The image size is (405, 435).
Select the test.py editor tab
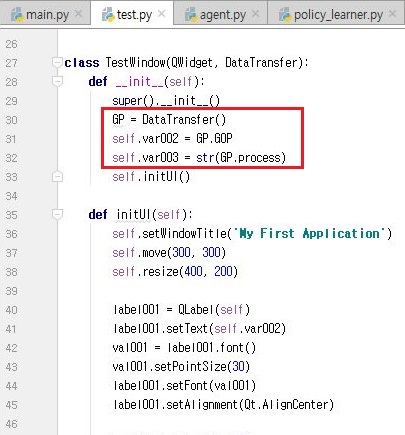click(132, 14)
